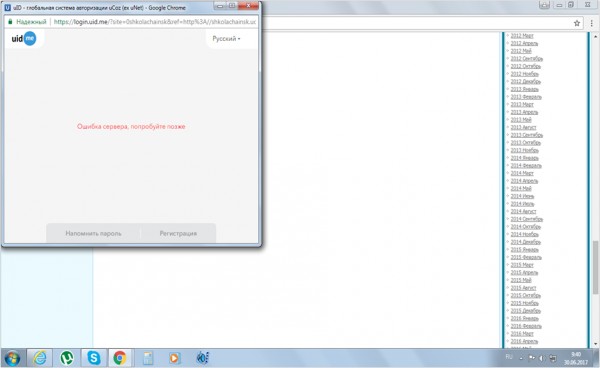
Task: Click the green secure padlock icon
Action: point(10,22)
